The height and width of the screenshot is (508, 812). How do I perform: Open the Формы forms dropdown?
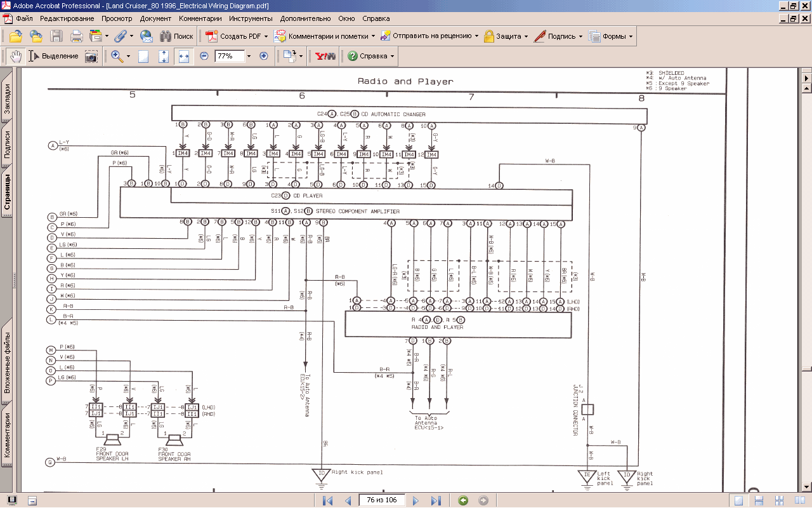click(x=611, y=36)
